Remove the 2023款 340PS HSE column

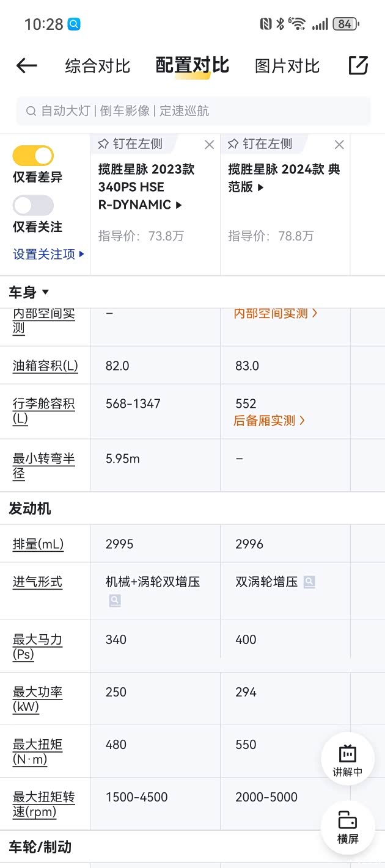click(x=209, y=145)
